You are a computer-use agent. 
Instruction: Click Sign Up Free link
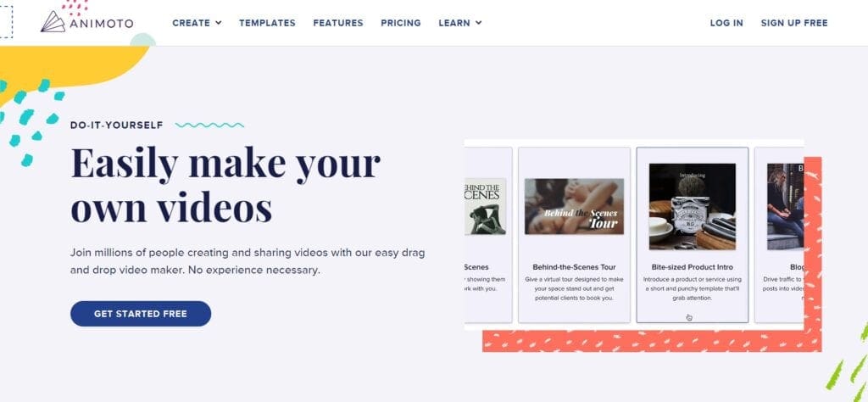[794, 23]
